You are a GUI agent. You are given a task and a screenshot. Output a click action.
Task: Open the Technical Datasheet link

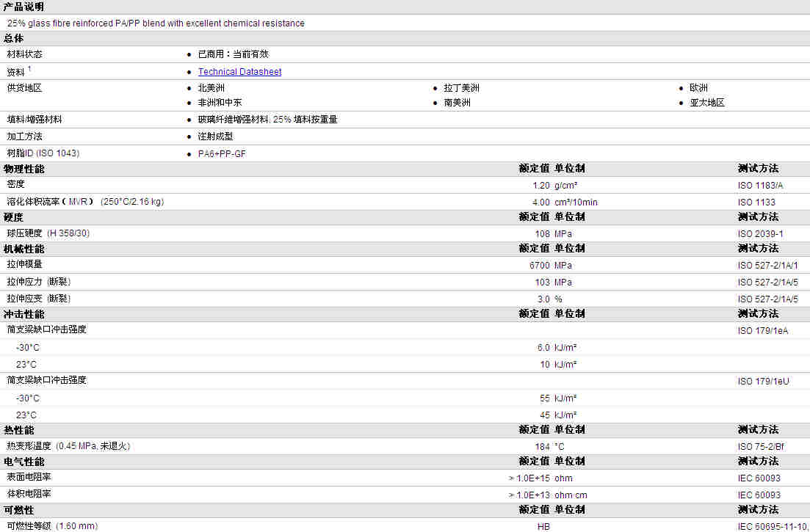coord(239,72)
